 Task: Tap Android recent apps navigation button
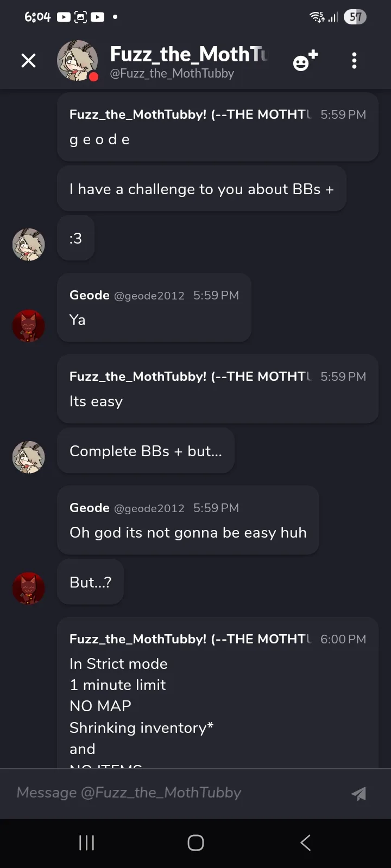click(x=87, y=843)
